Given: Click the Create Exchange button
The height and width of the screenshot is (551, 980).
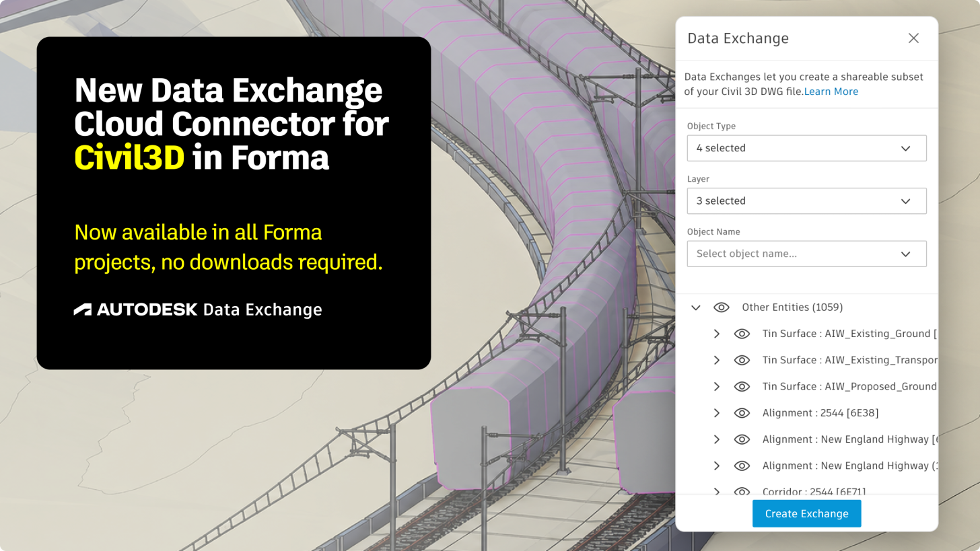Looking at the screenshot, I should (x=806, y=513).
